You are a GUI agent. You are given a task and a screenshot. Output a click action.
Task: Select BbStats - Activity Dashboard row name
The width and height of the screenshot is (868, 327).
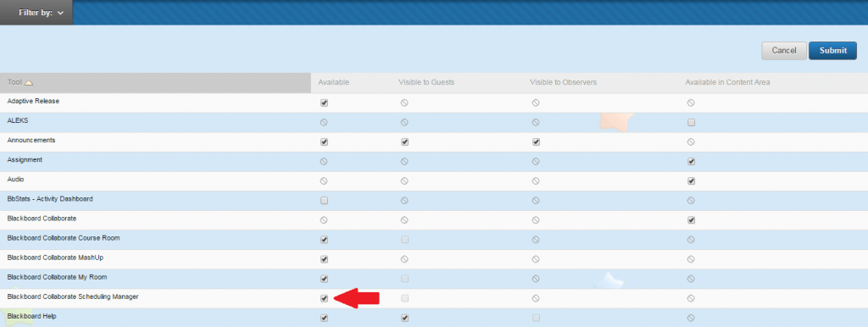pos(50,198)
